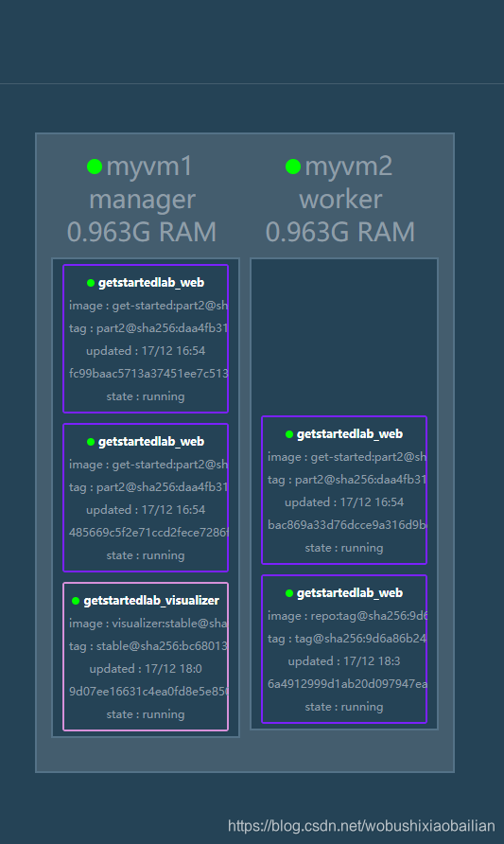Screen dimensions: 504x844
Task: Click the getstartedlab_web title on the bac869a3 card
Action: [x=350, y=434]
